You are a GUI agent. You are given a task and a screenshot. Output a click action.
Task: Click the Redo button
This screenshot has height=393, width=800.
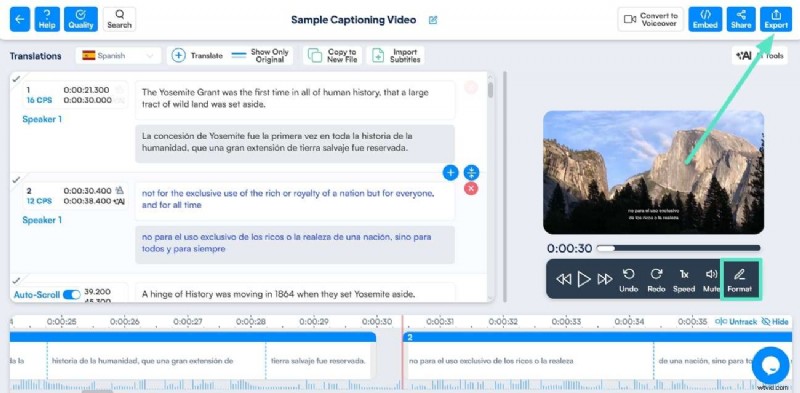pos(656,280)
